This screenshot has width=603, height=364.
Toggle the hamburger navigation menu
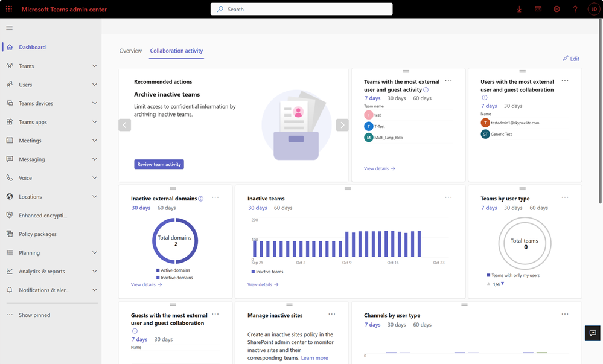tap(10, 28)
